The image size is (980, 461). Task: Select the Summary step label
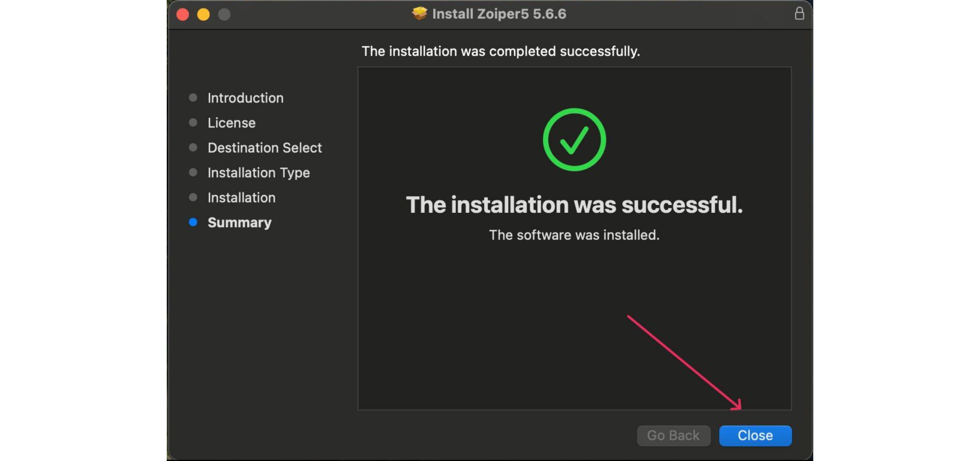239,223
